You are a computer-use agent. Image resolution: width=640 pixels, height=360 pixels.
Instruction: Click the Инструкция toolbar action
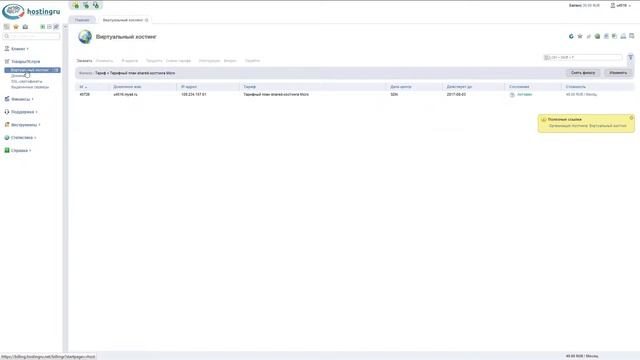tap(209, 60)
